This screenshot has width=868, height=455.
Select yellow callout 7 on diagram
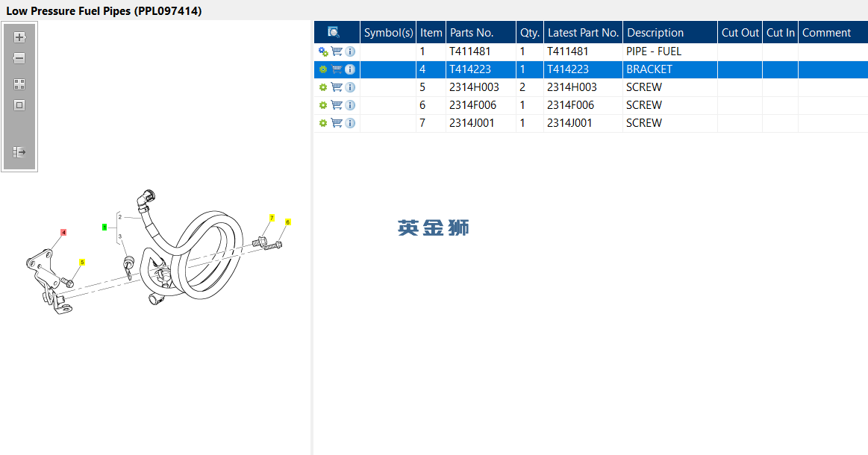click(272, 218)
